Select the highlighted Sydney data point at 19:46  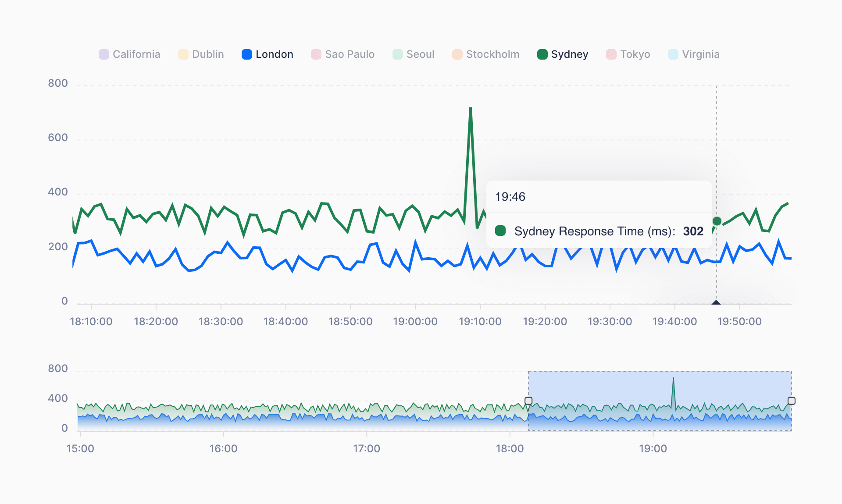[717, 221]
